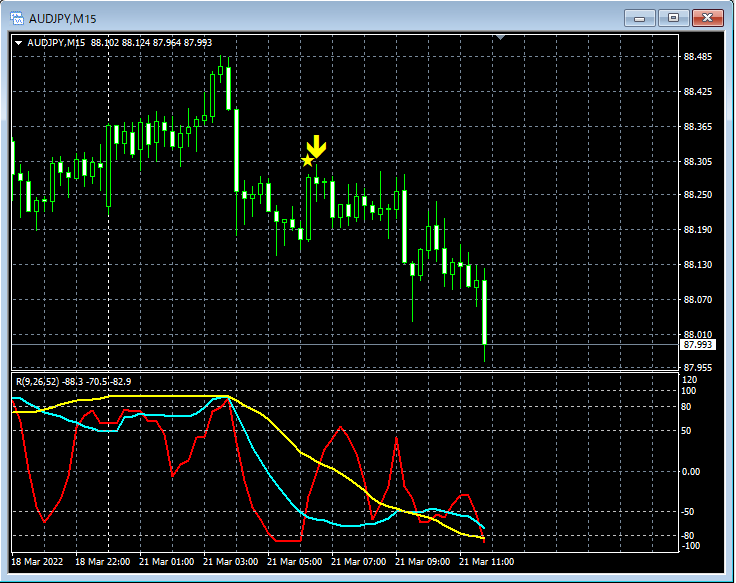Viewport: 736px width, 583px height.
Task: Click indicator scale value 0.00
Action: [691, 472]
